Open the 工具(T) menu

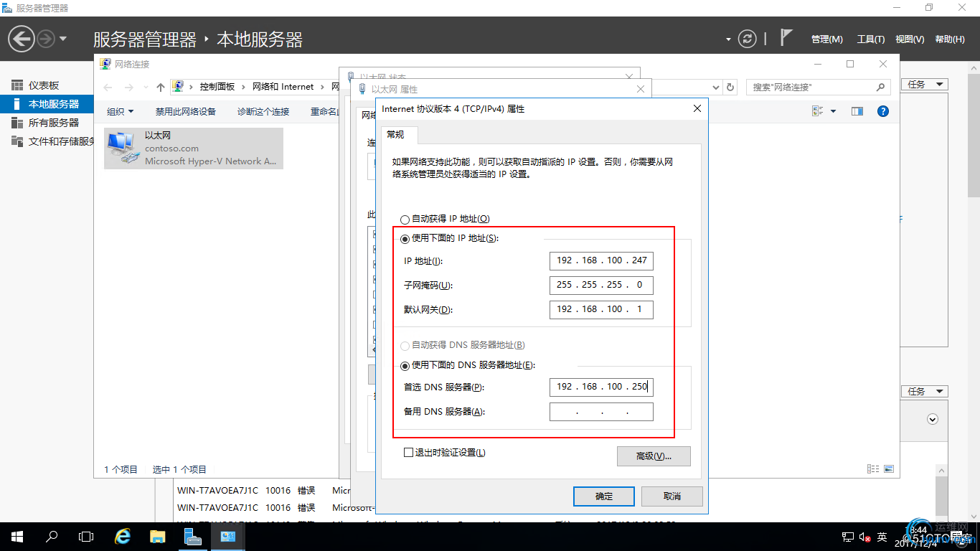871,39
